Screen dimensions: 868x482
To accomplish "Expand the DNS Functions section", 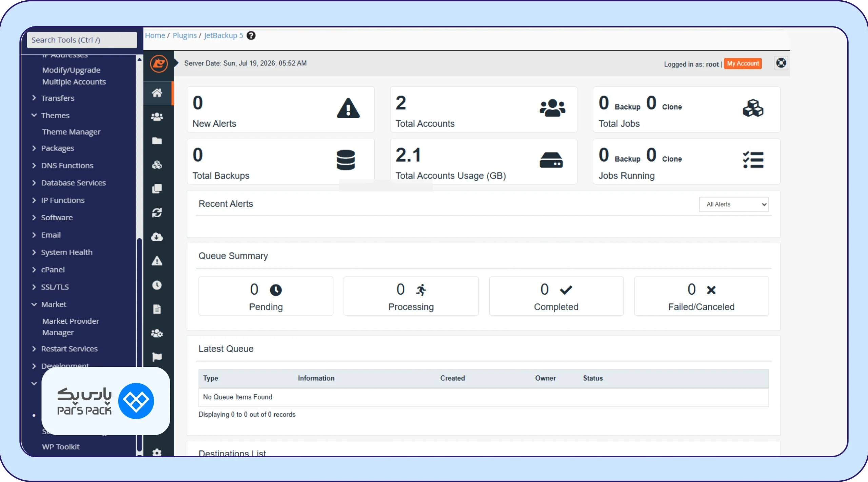I will click(34, 165).
